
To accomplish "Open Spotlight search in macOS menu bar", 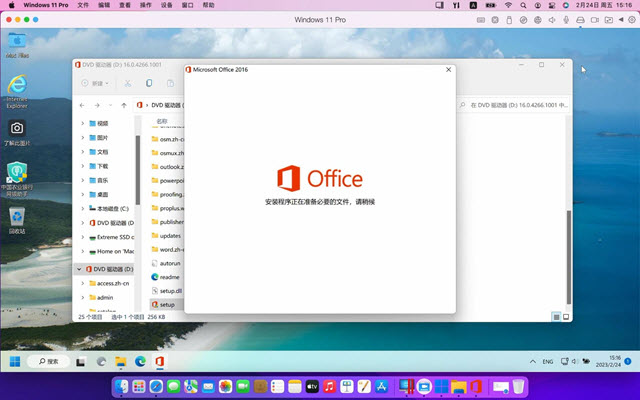I will [523, 5].
